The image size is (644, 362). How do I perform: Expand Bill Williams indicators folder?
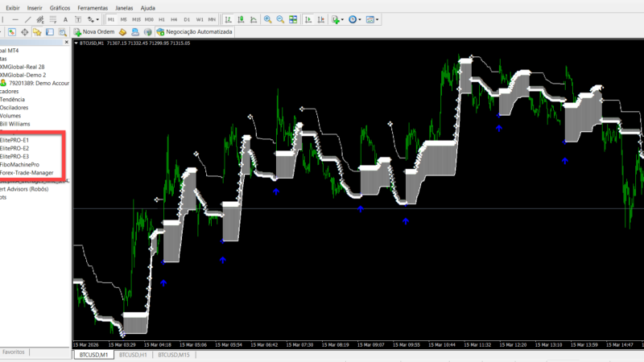coord(14,124)
